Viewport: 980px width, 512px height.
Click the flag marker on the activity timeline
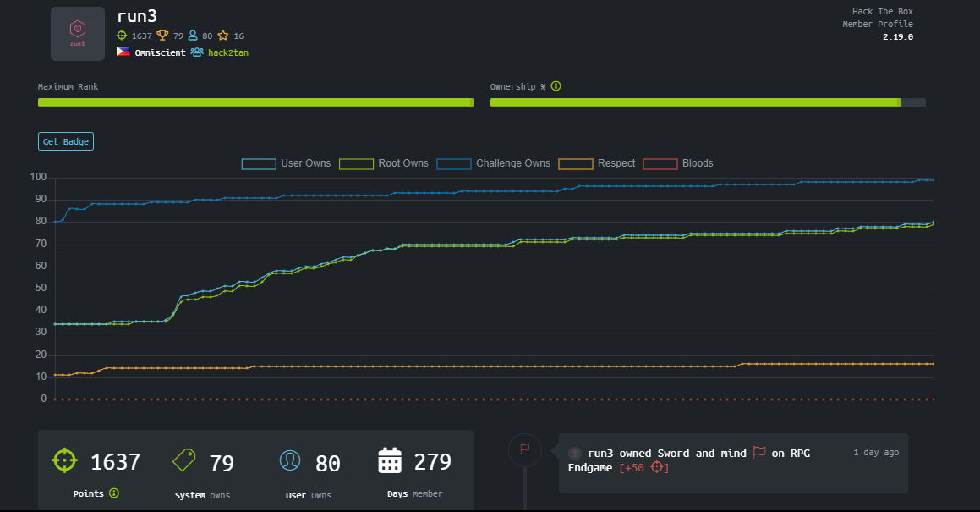pyautogui.click(x=525, y=449)
